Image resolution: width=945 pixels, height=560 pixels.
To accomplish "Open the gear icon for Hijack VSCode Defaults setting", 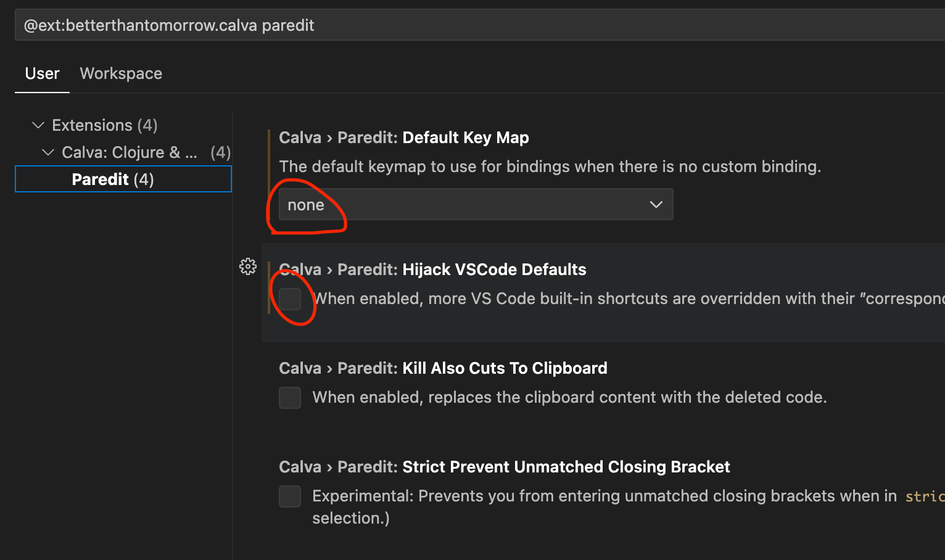I will 247,266.
